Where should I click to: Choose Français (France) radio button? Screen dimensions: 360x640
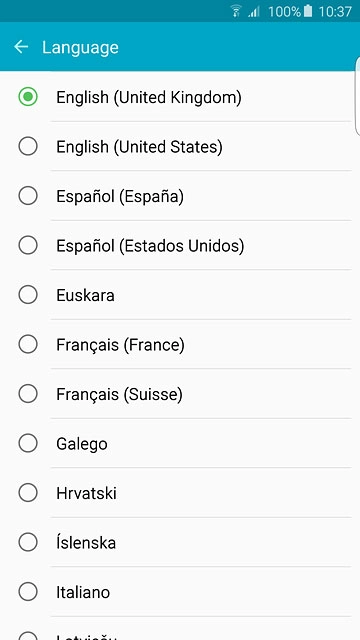coord(28,344)
